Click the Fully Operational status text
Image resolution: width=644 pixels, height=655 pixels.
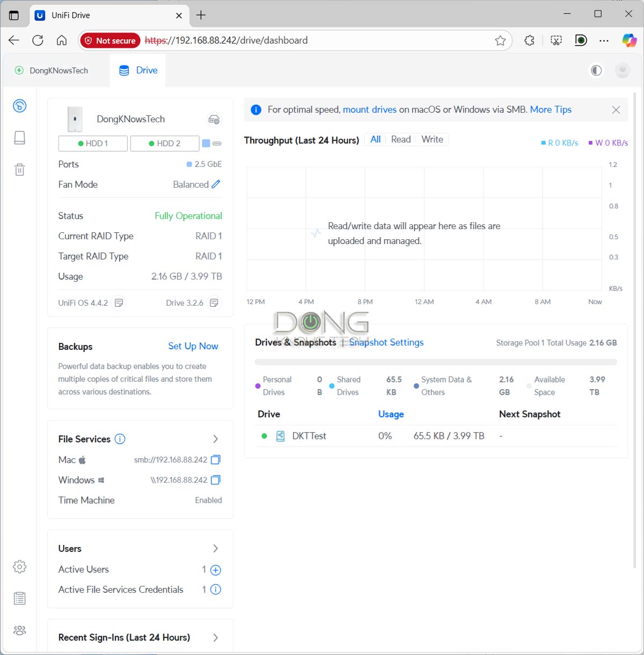pyautogui.click(x=188, y=216)
